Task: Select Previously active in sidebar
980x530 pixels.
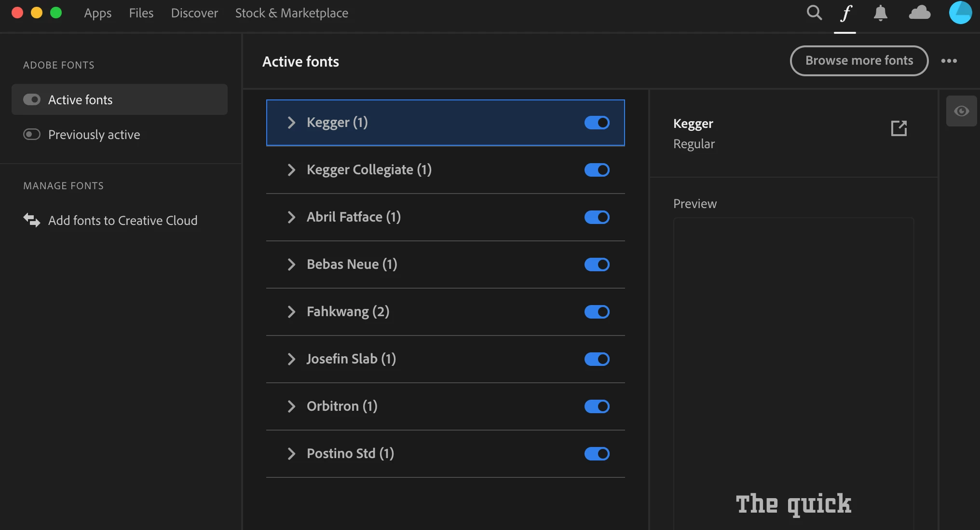Action: click(94, 134)
